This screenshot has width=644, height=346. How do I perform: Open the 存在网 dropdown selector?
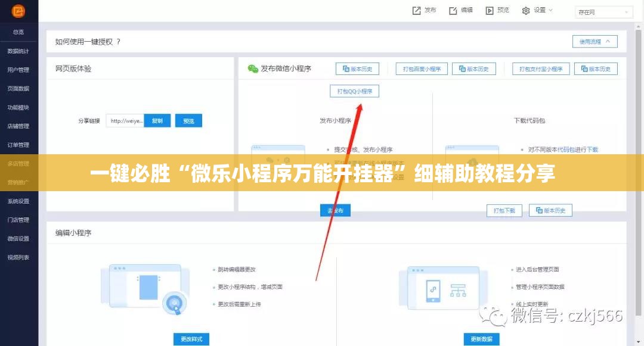603,13
